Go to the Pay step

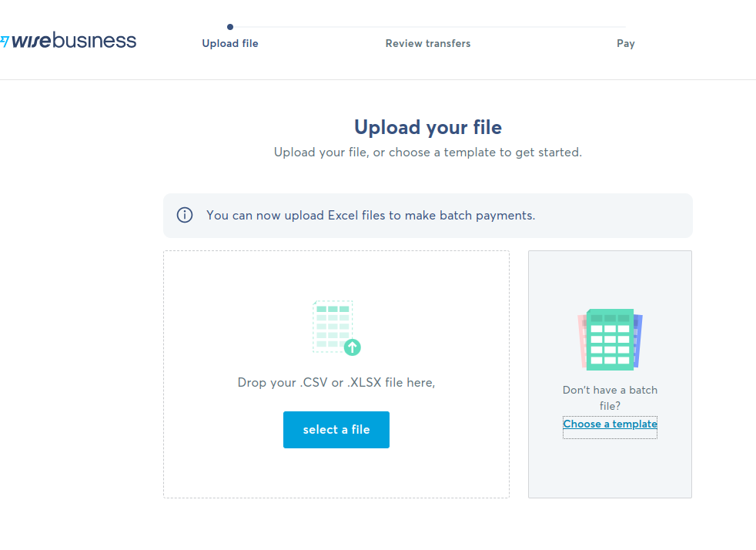pos(625,43)
